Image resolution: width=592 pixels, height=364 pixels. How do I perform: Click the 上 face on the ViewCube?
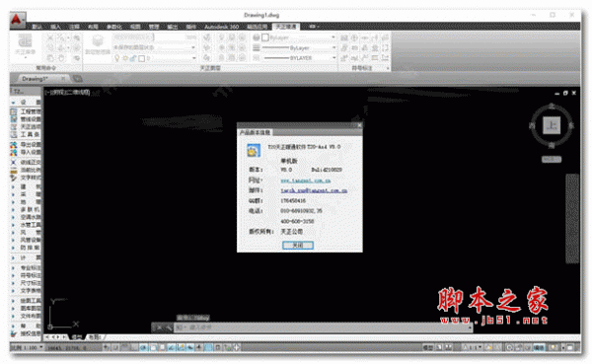point(552,125)
